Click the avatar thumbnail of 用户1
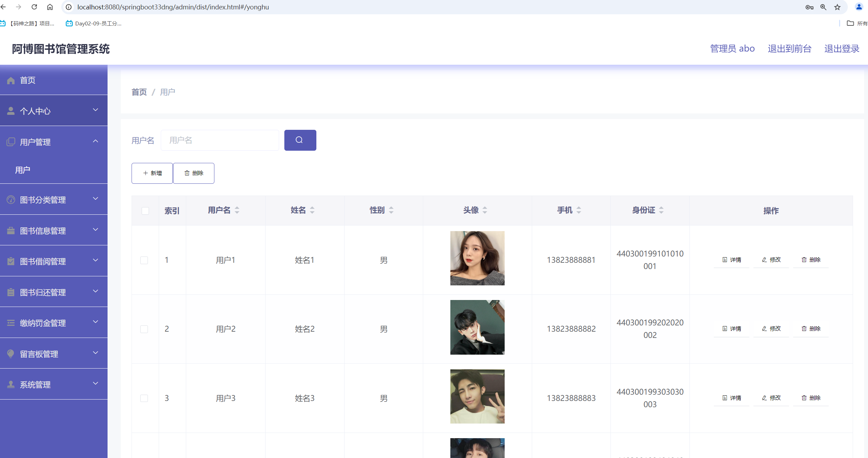Image resolution: width=868 pixels, height=458 pixels. click(x=477, y=258)
